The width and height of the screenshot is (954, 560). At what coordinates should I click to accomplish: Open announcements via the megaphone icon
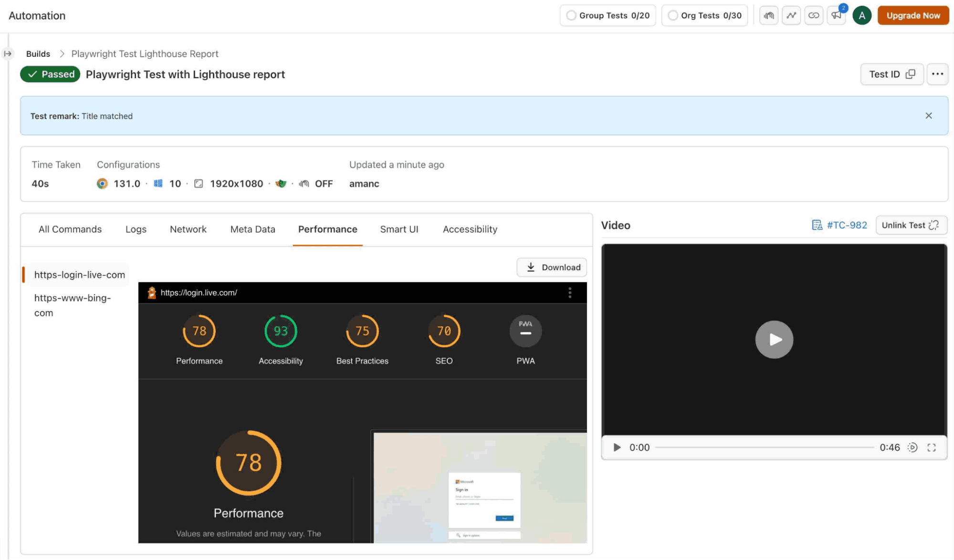[836, 15]
